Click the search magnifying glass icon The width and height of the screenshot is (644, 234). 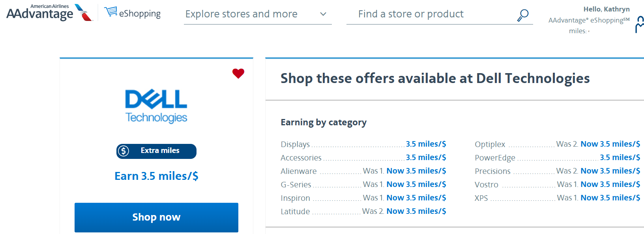(x=522, y=14)
